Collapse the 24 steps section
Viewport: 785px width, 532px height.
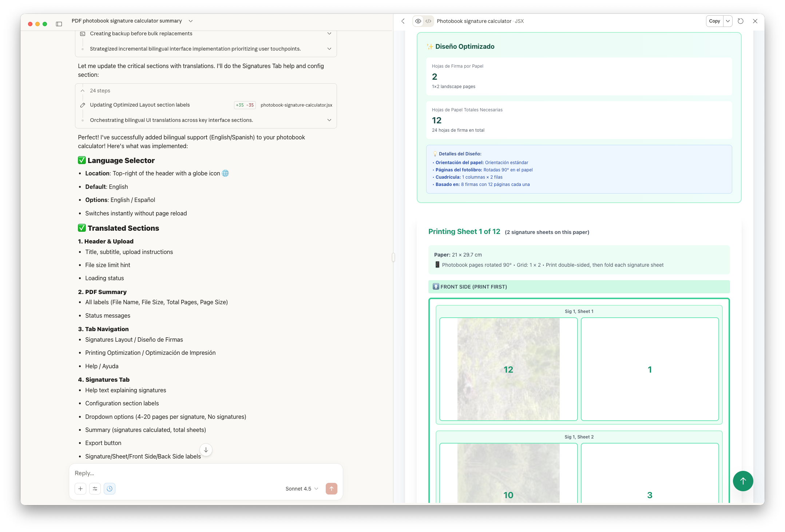pyautogui.click(x=83, y=91)
